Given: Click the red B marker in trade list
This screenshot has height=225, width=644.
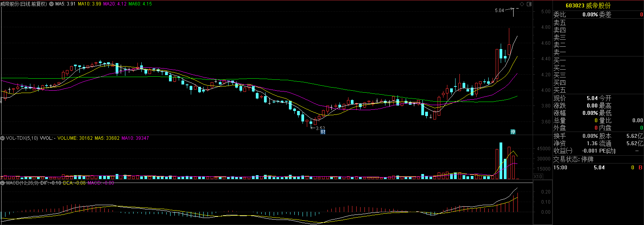Looking at the screenshot, I should [x=640, y=168].
